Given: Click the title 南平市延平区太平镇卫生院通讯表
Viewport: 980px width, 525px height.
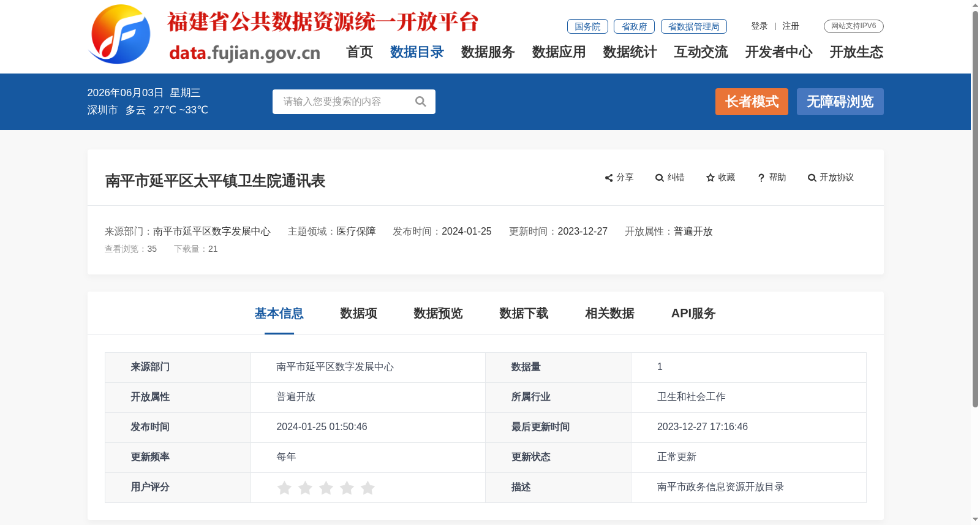Looking at the screenshot, I should (x=215, y=181).
